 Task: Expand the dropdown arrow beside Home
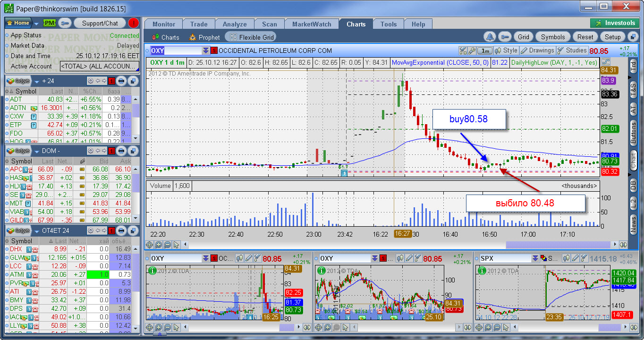pos(37,23)
